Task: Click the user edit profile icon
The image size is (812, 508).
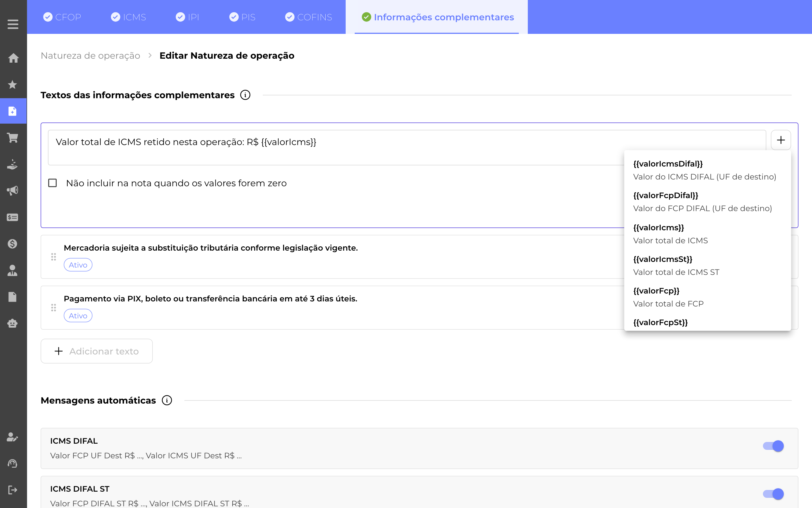Action: pos(13,437)
